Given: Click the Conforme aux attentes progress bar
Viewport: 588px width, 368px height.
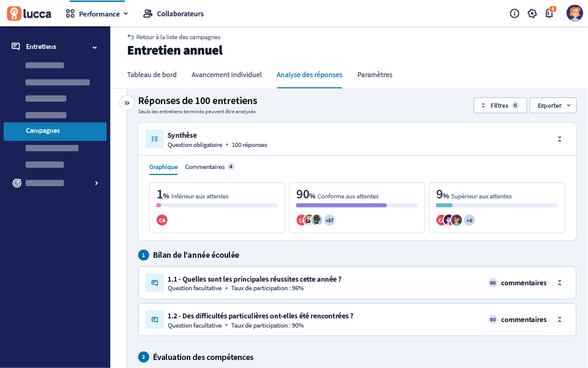Looking at the screenshot, I should [x=357, y=205].
